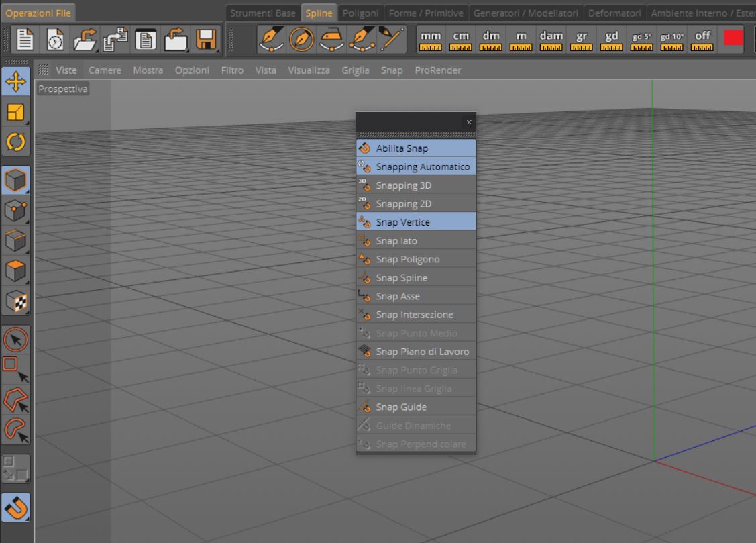Enable Snap Spline option
Viewport: 756px width, 543px height.
point(416,277)
